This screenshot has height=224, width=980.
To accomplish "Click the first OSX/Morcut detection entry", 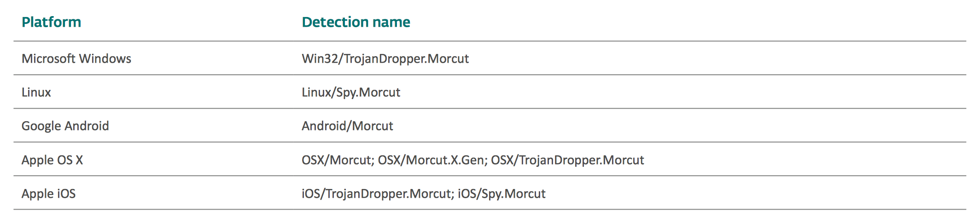I will coord(337,160).
